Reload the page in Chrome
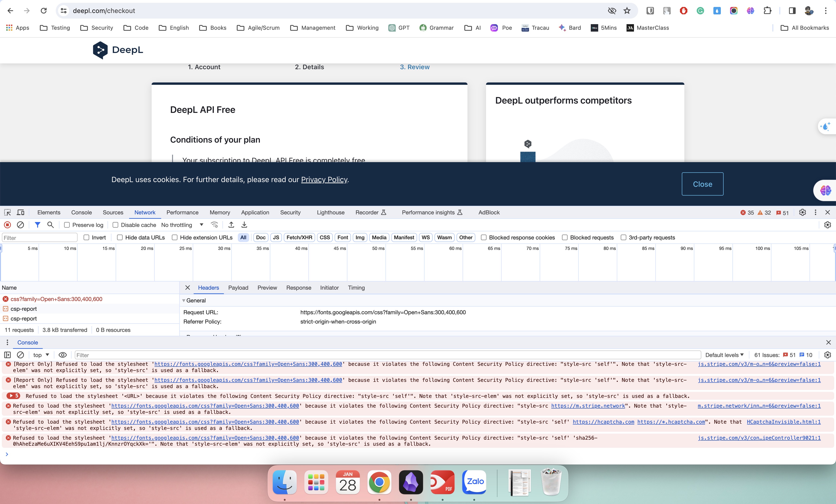Screen dimensions: 836x504 coord(43,11)
